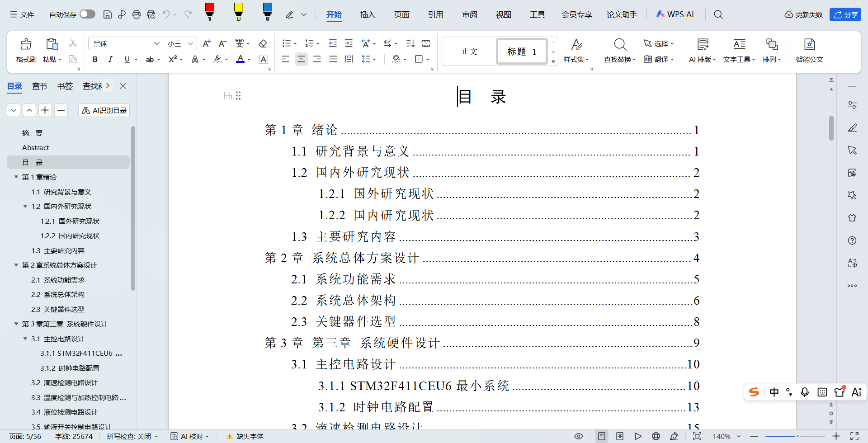The width and height of the screenshot is (868, 443).
Task: Toggle align right button
Action: (317, 59)
